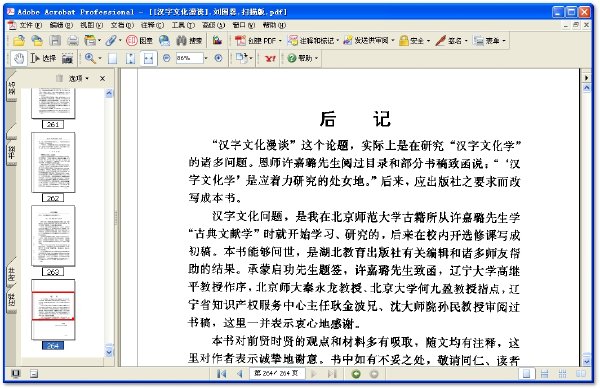Open the 文件(F) menu

30,25
